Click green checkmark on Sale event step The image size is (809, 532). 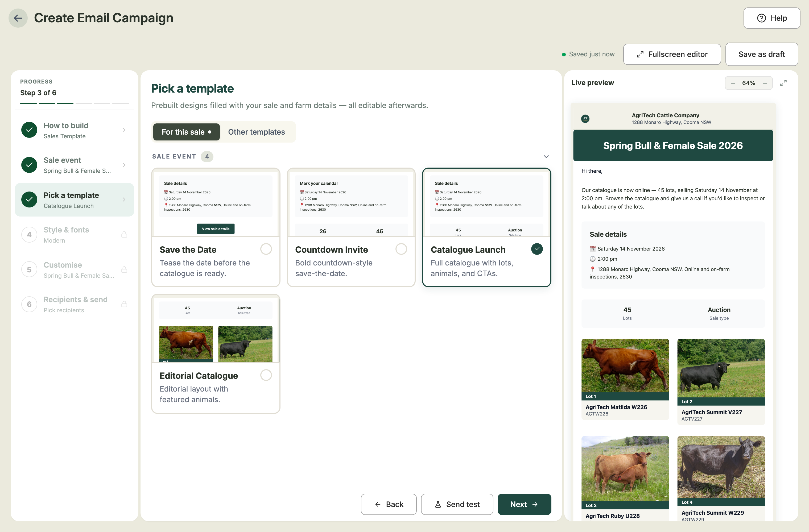coord(29,165)
